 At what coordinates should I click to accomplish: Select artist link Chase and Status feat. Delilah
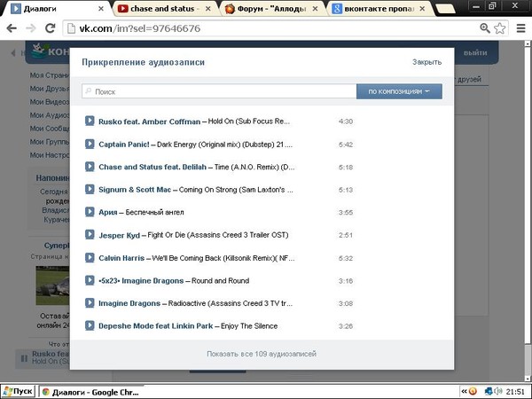[x=153, y=167]
